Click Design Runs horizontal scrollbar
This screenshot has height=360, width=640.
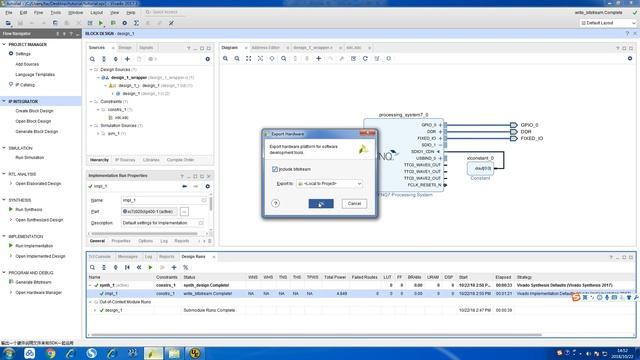pos(316,335)
